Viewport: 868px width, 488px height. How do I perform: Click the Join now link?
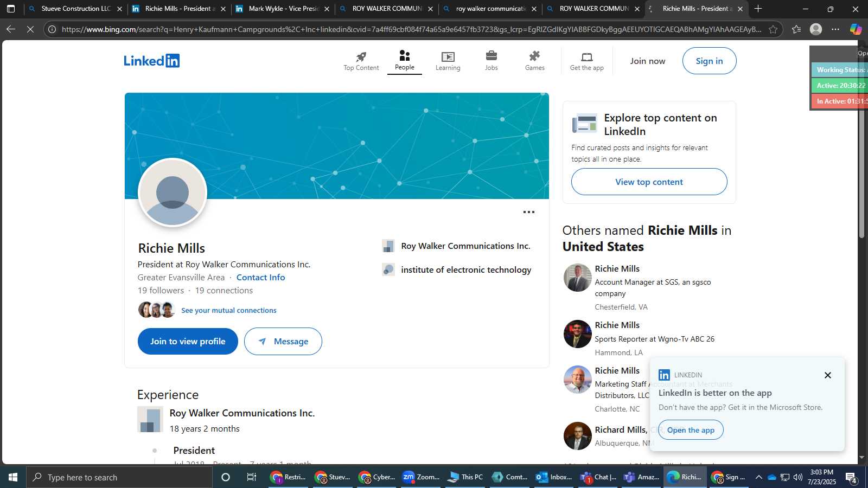(647, 61)
